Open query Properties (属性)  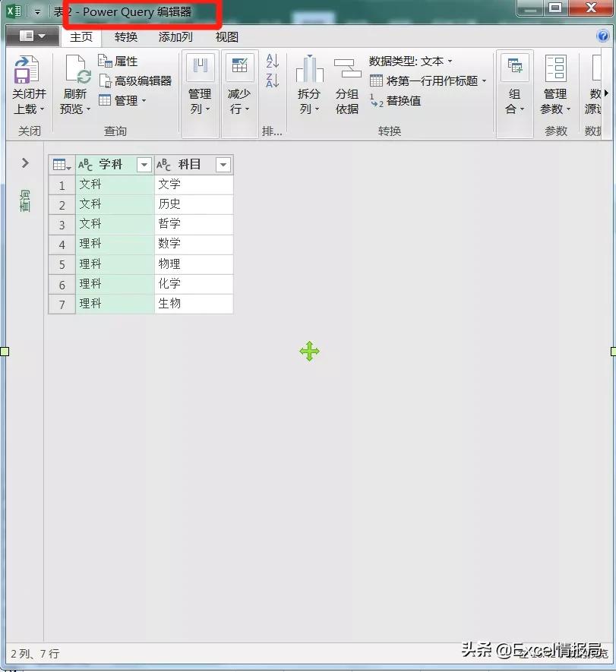(118, 62)
